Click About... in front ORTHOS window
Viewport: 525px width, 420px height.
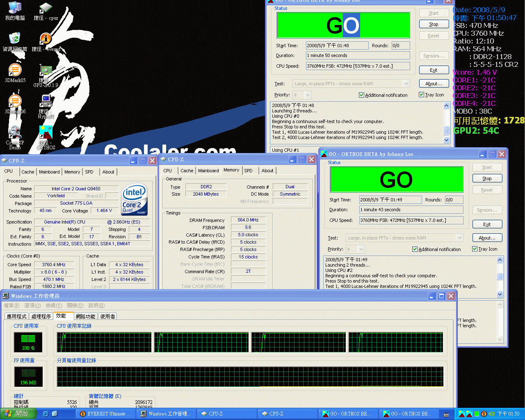click(487, 238)
